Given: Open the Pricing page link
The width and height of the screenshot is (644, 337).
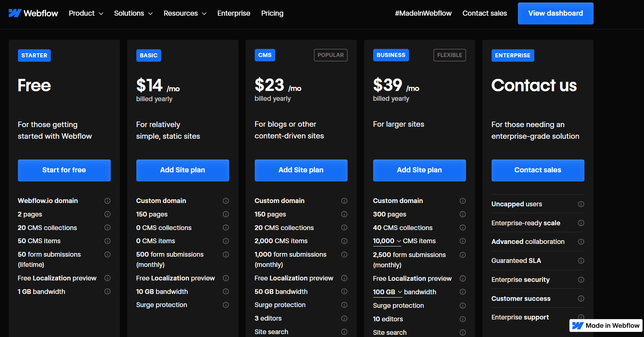Looking at the screenshot, I should coord(272,13).
